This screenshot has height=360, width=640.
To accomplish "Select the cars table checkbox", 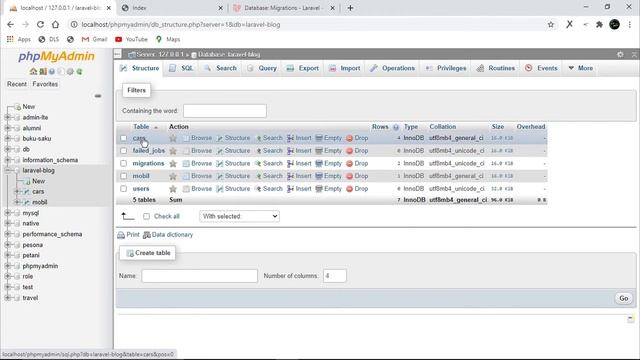I will click(x=124, y=138).
